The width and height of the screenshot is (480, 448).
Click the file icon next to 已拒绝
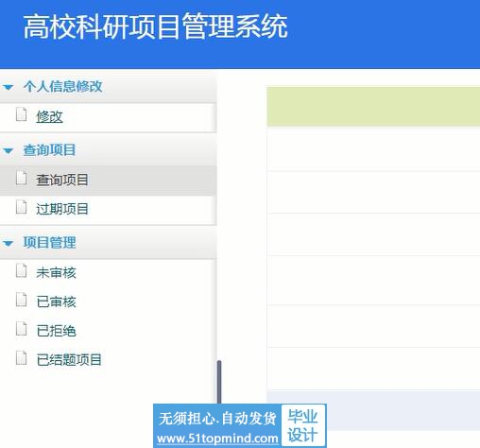[21, 329]
